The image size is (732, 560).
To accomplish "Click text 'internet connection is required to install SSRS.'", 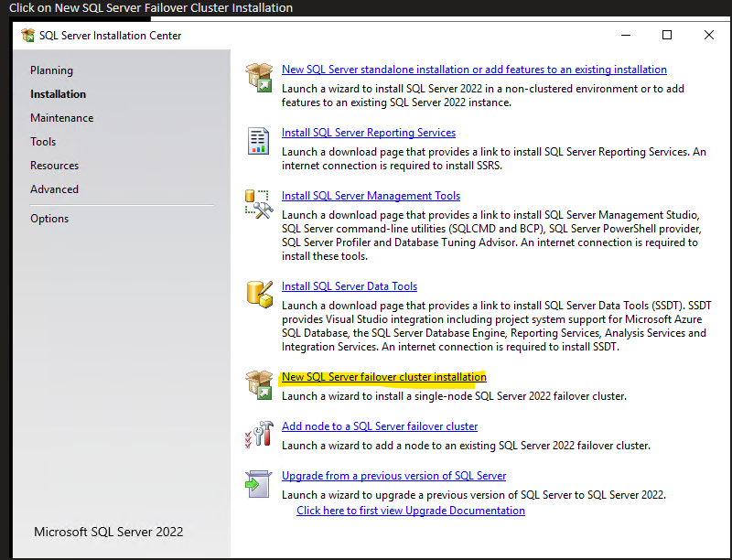I will tap(393, 166).
